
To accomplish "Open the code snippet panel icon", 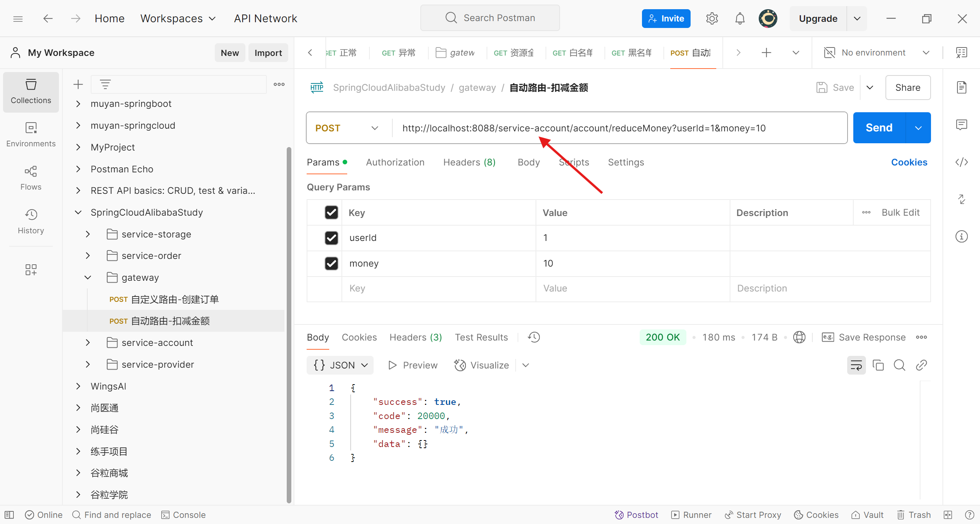I will point(961,162).
